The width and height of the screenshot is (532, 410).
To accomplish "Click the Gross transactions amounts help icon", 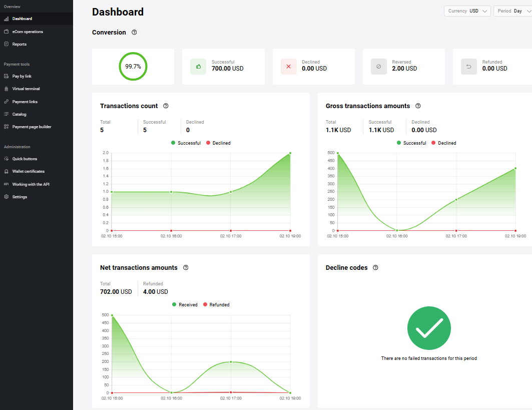I will click(418, 106).
